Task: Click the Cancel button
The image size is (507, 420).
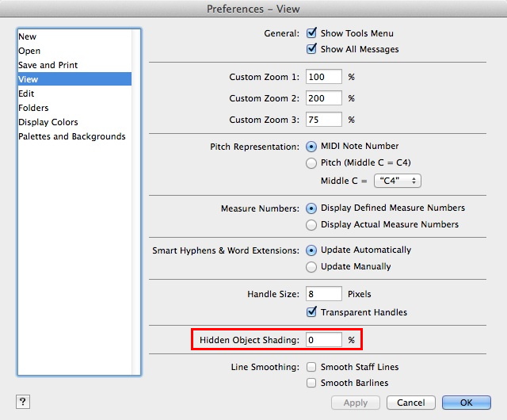Action: [411, 403]
